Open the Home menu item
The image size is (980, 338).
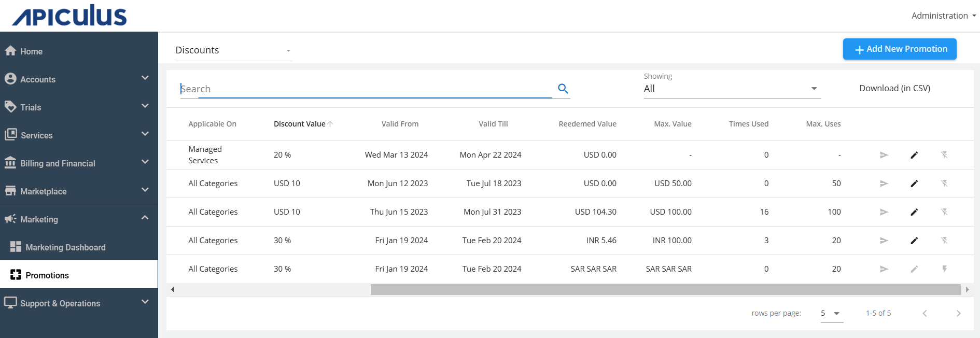[x=79, y=51]
